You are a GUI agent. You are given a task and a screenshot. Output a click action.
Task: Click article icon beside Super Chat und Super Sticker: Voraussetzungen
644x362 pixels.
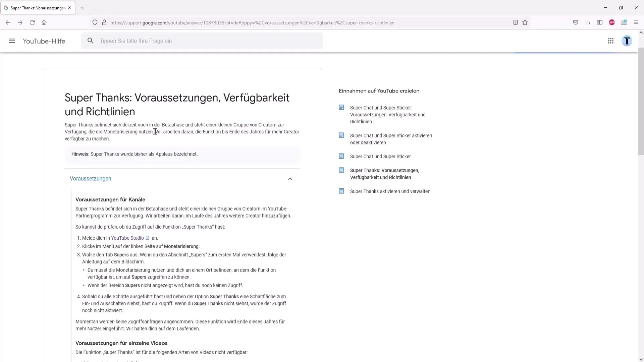click(341, 108)
